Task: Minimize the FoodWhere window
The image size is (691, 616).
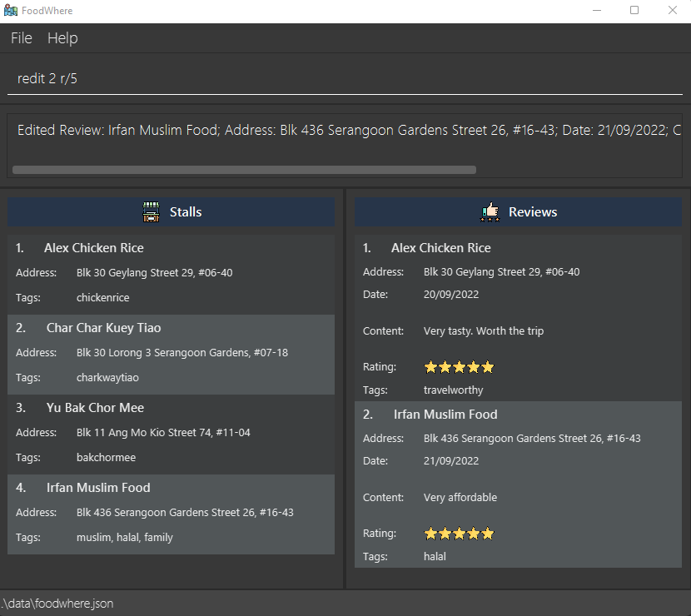Action: point(597,10)
